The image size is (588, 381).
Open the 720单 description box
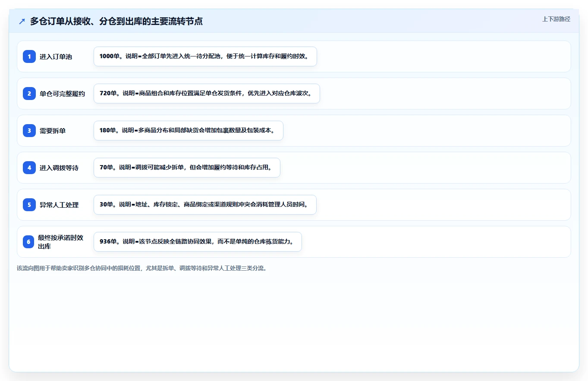coord(207,94)
